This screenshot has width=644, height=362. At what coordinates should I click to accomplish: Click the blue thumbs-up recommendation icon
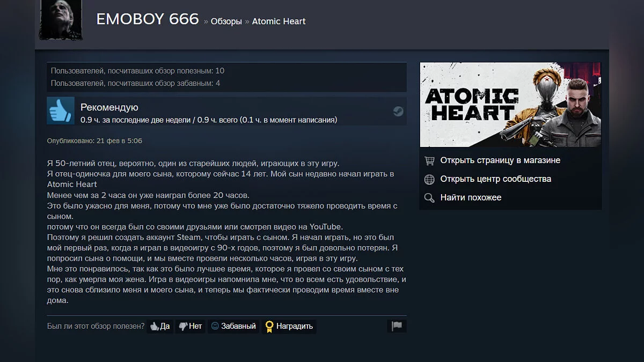click(x=60, y=111)
